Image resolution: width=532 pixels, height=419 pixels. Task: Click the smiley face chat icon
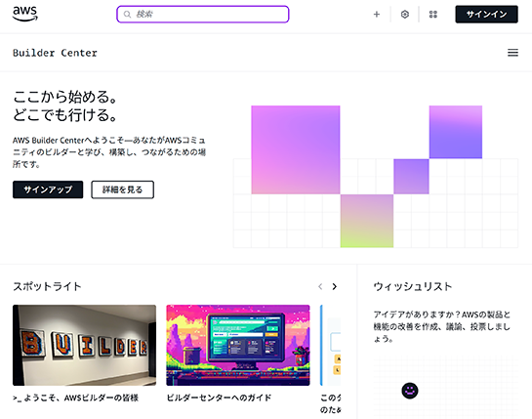pos(410,391)
